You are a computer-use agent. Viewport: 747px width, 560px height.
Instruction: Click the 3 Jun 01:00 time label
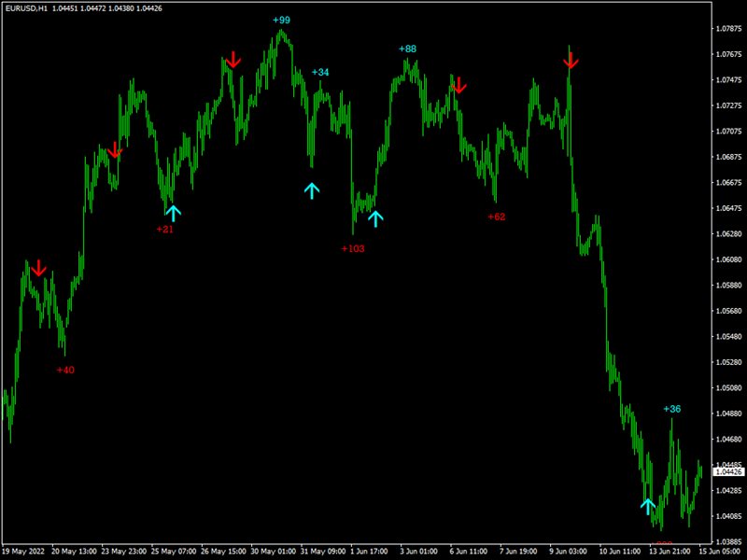coord(418,552)
